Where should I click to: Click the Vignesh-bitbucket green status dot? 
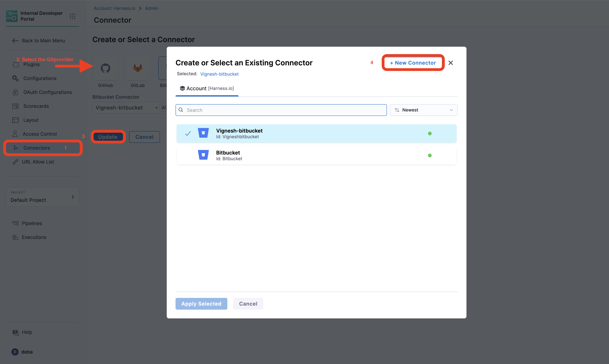[x=430, y=133]
